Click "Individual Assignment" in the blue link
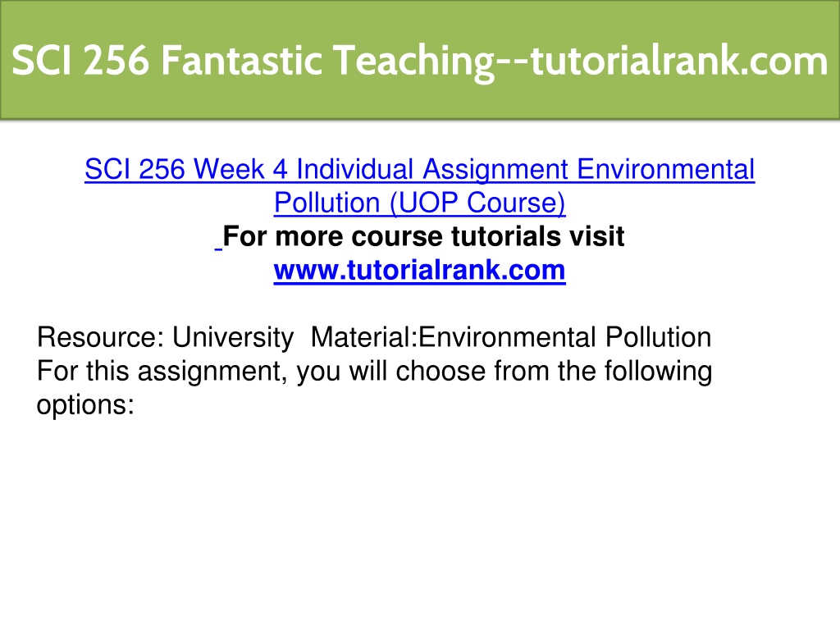Screen dimensions: 840x630 pos(431,171)
